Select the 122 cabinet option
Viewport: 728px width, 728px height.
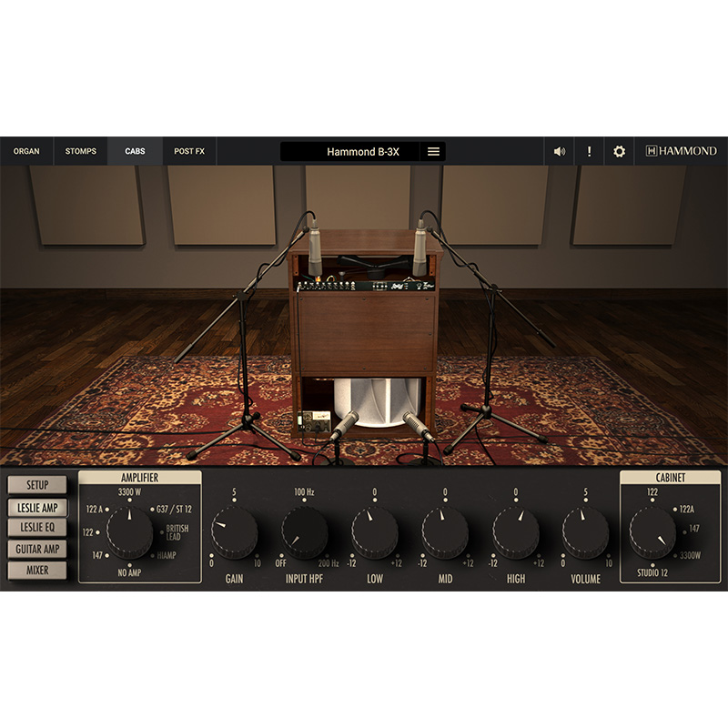pos(652,492)
